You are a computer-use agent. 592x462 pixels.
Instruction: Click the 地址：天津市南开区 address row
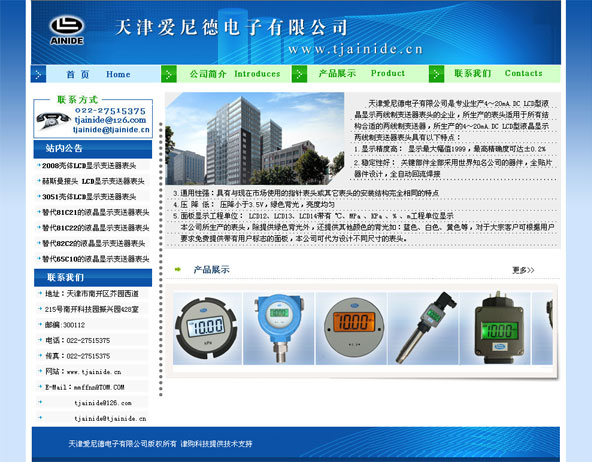click(x=92, y=294)
